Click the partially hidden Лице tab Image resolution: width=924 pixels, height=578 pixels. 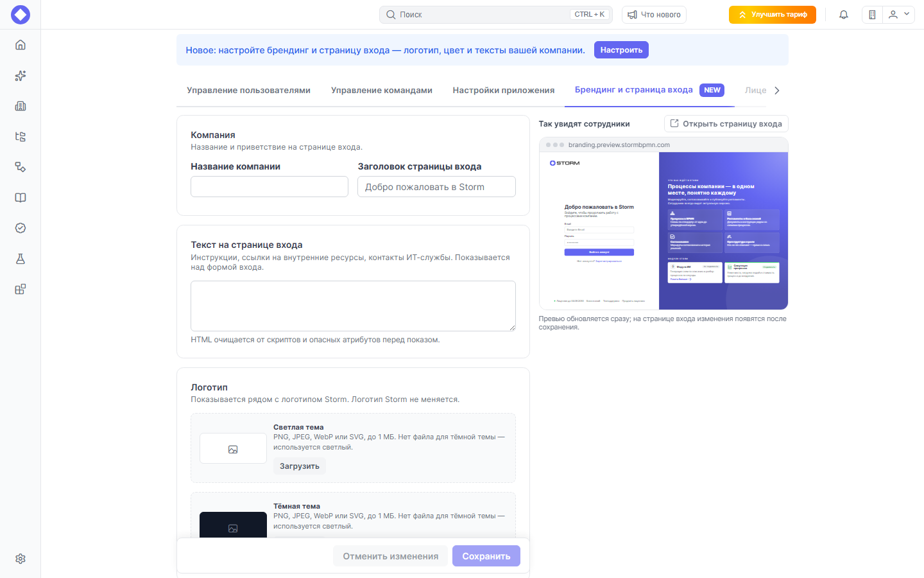click(756, 91)
